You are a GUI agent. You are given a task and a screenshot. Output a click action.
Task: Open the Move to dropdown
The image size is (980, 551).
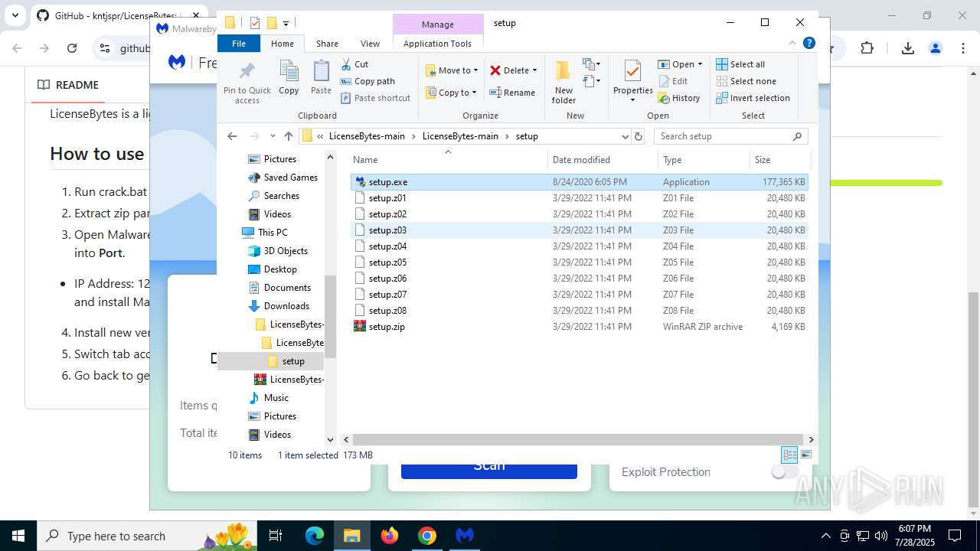452,70
